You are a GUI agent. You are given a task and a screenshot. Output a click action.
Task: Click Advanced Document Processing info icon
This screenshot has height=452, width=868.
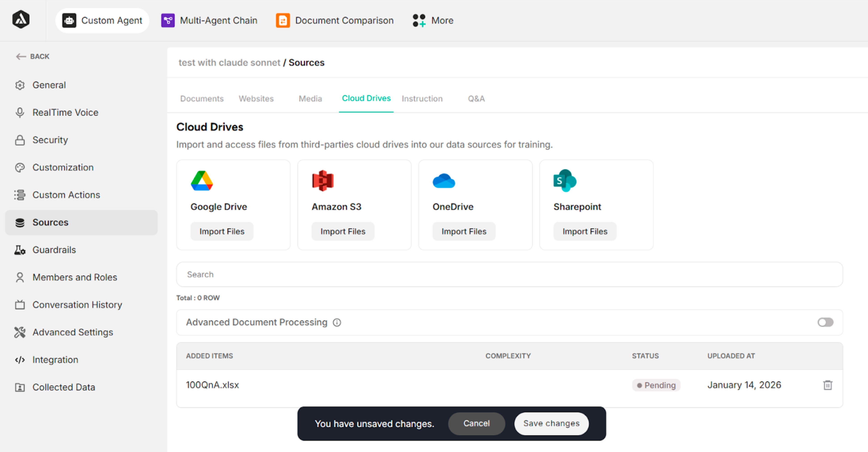click(x=337, y=322)
